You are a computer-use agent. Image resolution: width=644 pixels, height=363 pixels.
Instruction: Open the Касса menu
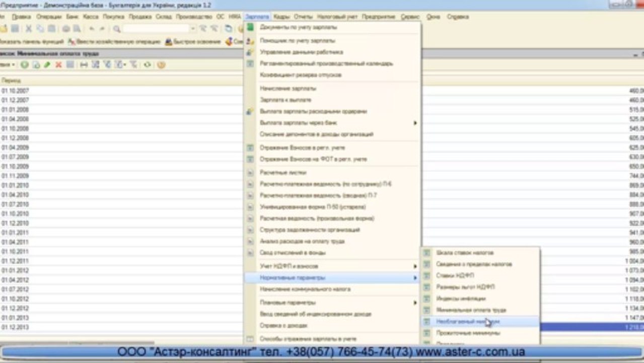(x=91, y=17)
